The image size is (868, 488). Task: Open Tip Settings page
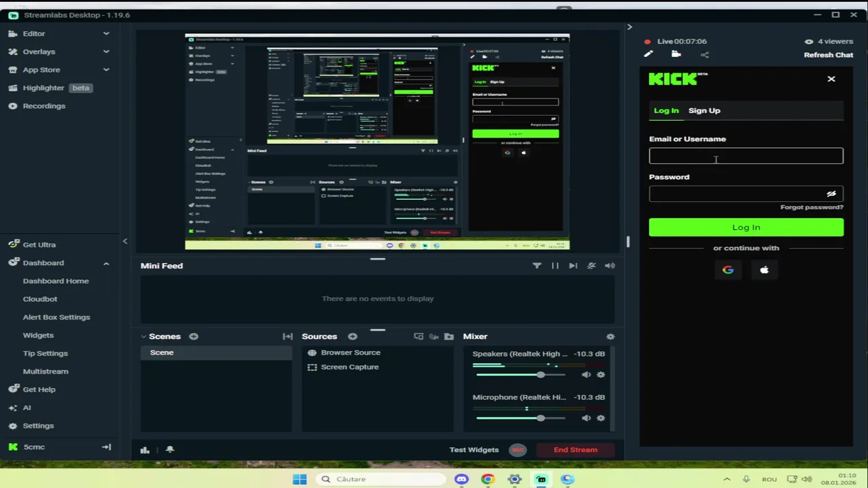(x=45, y=353)
